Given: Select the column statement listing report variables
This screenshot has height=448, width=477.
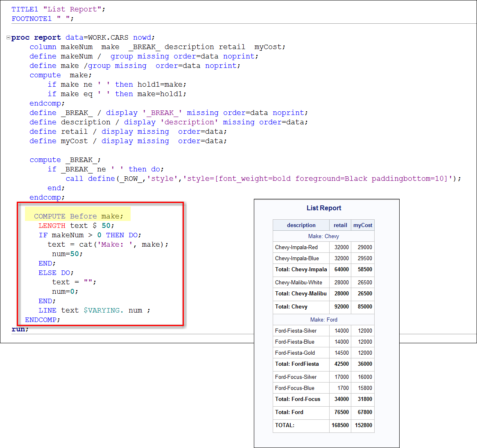Looking at the screenshot, I should pos(156,47).
